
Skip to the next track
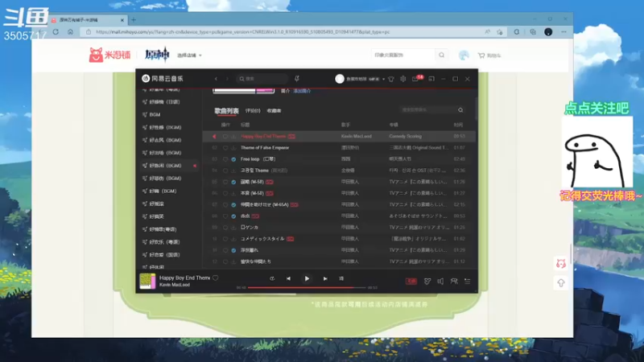[325, 278]
